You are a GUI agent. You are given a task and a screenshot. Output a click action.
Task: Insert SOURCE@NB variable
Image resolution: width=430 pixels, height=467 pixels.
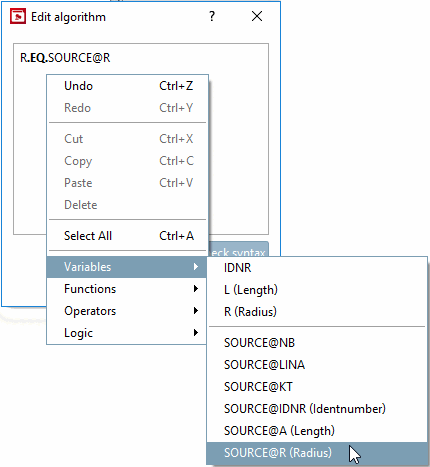click(x=317, y=343)
